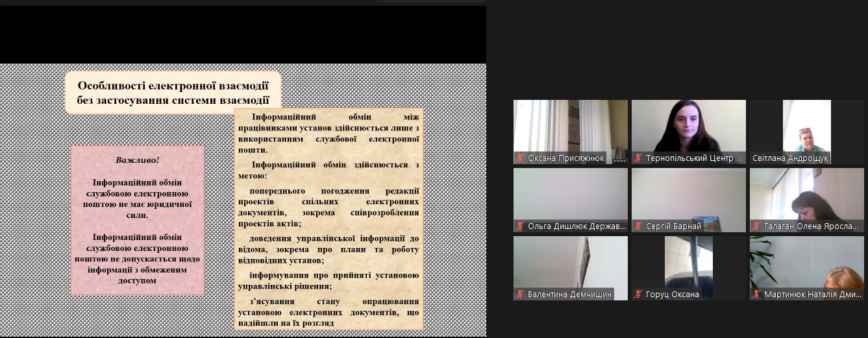Select Горуц Оксана's video tile
The height and width of the screenshot is (338, 868).
689,268
